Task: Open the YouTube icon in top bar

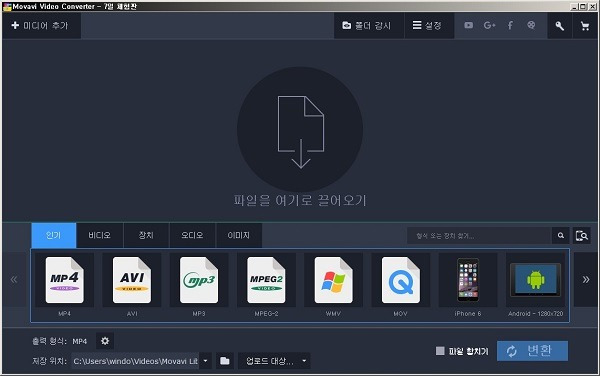Action: tap(468, 25)
